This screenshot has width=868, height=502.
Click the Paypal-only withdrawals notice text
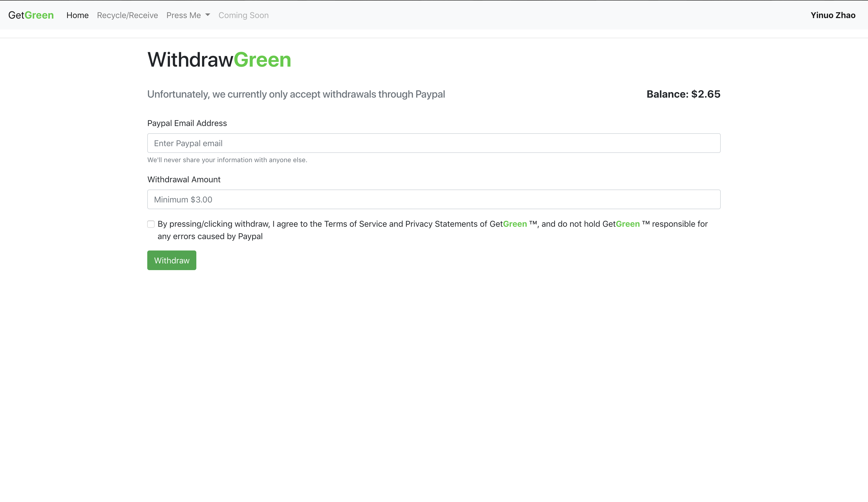(x=296, y=94)
